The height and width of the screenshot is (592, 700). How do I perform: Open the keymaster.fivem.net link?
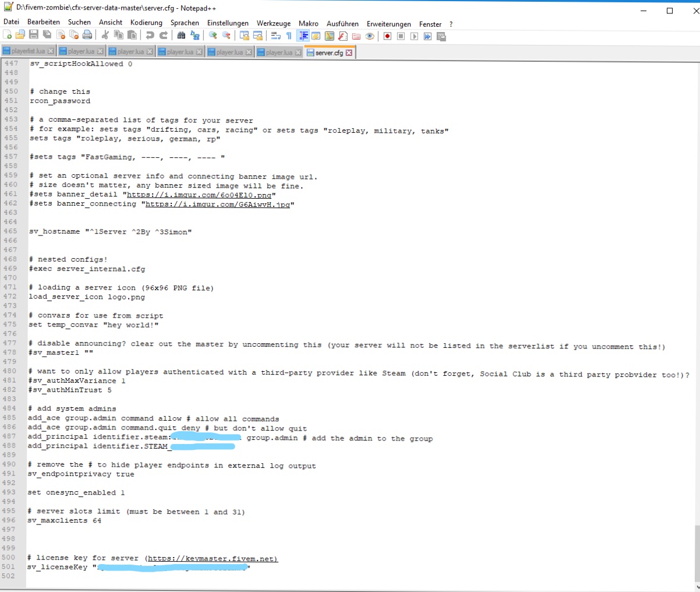pos(213,559)
